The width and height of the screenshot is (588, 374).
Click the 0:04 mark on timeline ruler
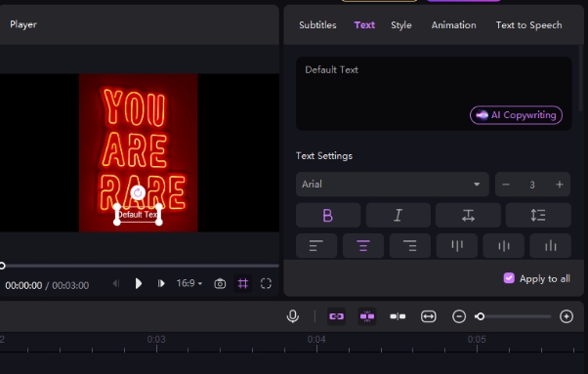316,340
